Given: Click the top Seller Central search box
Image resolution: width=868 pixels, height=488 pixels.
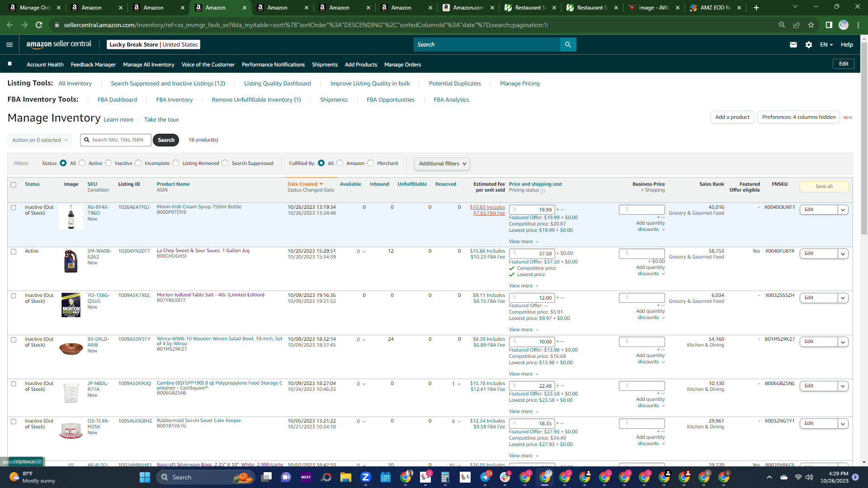Looking at the screenshot, I should click(x=486, y=45).
